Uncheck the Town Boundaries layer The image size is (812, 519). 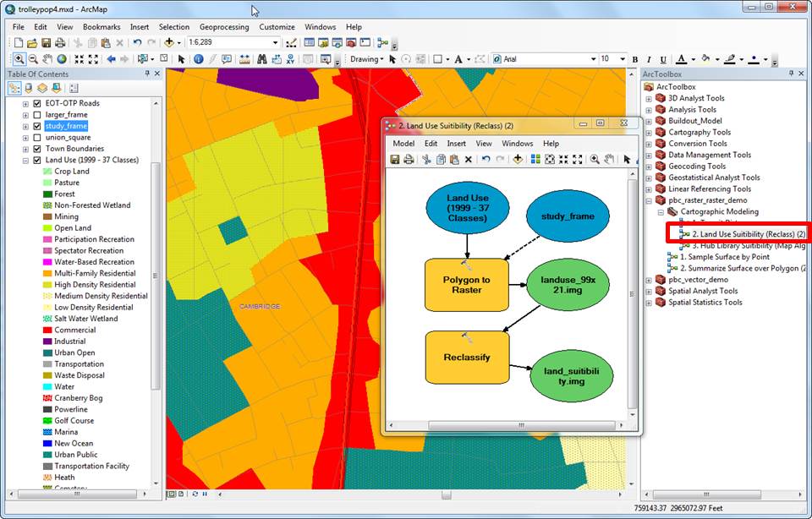pyautogui.click(x=36, y=149)
